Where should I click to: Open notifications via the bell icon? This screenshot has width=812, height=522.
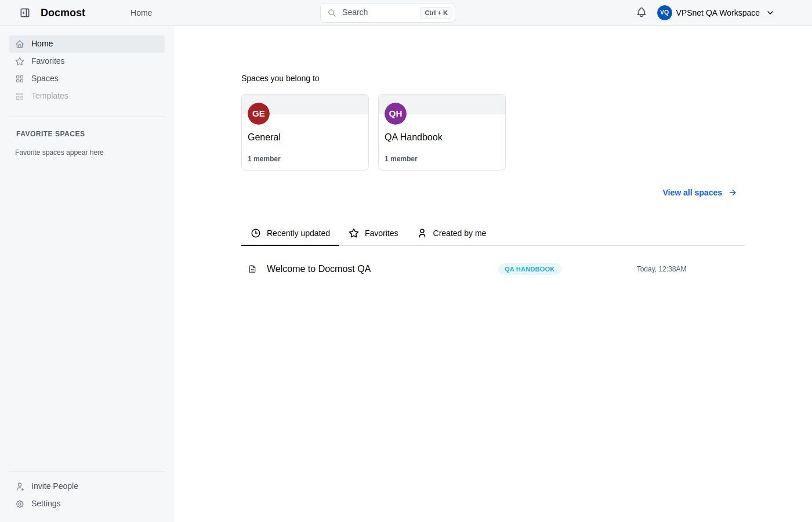[641, 12]
